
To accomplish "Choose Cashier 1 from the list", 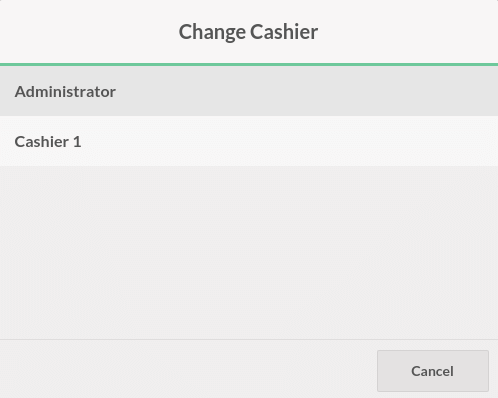I will pyautogui.click(x=249, y=141).
